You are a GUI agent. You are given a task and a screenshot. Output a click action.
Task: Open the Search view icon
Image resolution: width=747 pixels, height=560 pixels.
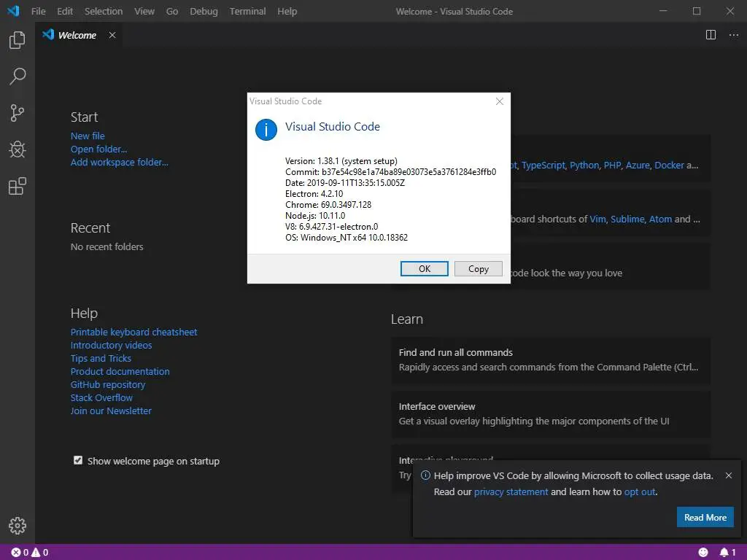click(x=18, y=76)
